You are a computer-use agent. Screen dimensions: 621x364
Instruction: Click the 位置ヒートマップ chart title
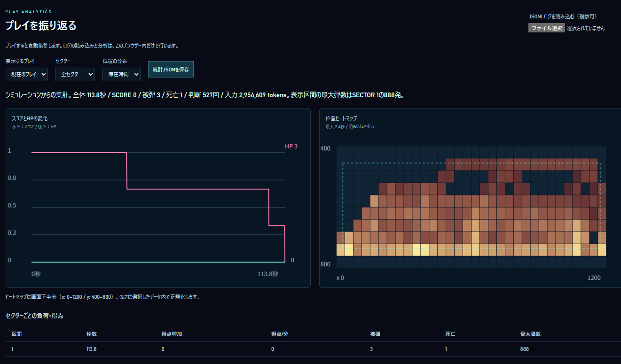(x=341, y=118)
